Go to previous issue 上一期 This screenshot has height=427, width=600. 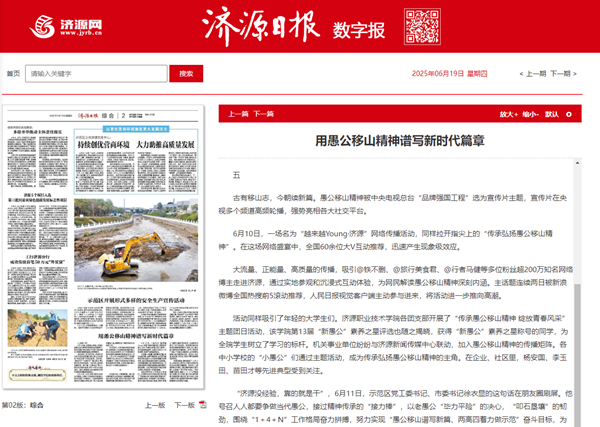tap(533, 73)
